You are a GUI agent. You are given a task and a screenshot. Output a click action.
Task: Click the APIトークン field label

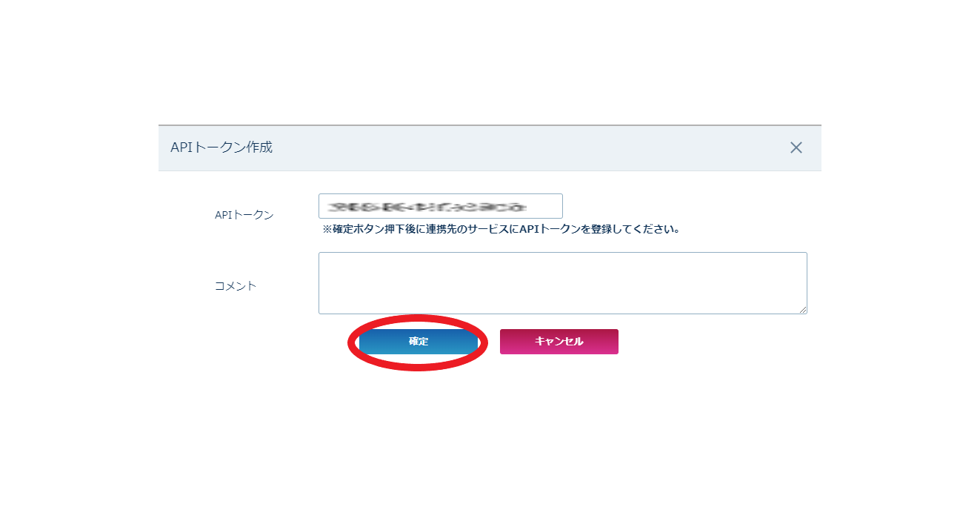click(244, 215)
